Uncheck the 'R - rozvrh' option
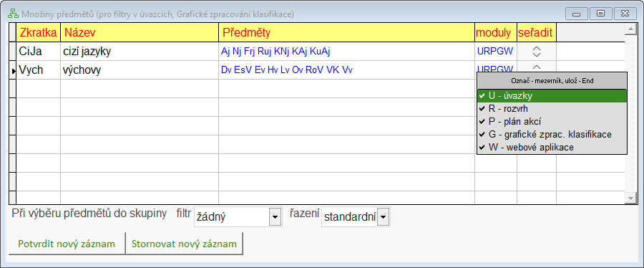 point(552,109)
